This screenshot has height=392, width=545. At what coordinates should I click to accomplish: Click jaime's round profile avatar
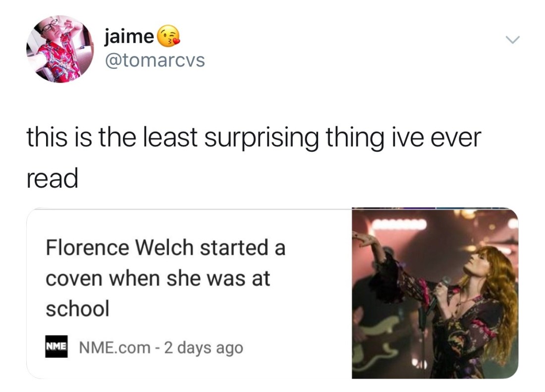click(60, 49)
